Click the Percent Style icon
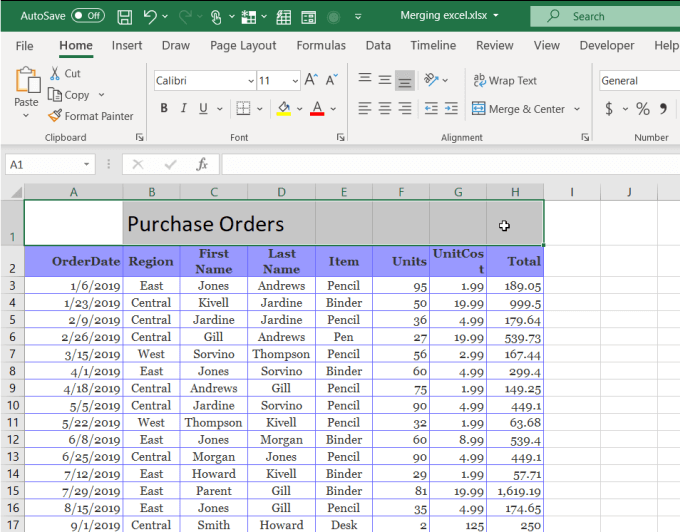The width and height of the screenshot is (680, 532). pyautogui.click(x=642, y=109)
